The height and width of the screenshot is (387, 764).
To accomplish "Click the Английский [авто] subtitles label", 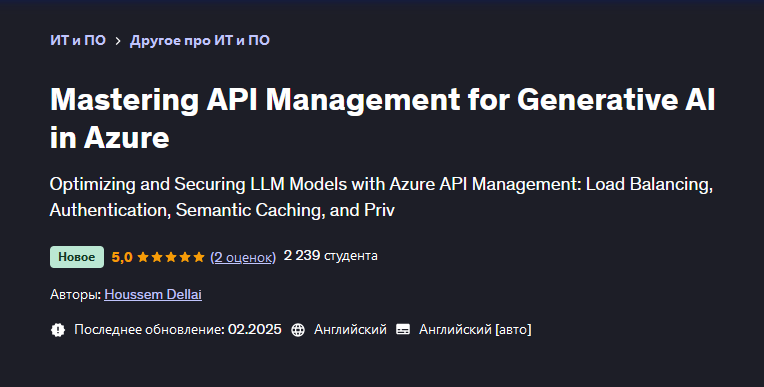I will pos(475,329).
